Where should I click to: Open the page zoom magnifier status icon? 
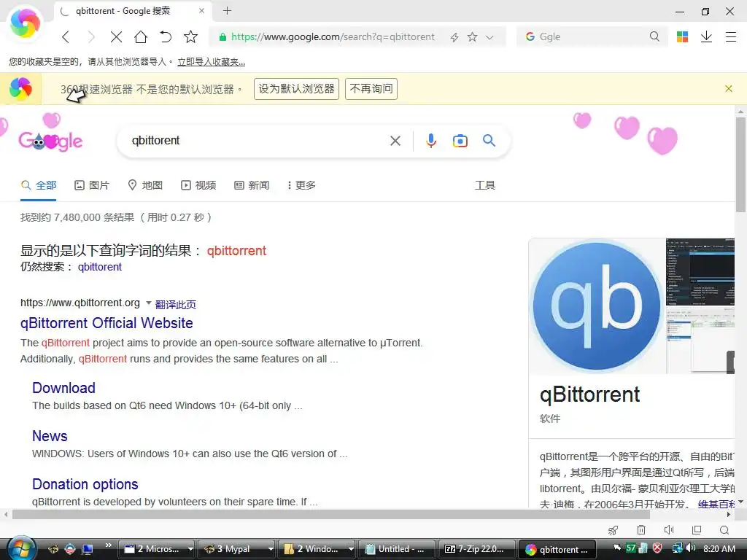[x=724, y=530]
